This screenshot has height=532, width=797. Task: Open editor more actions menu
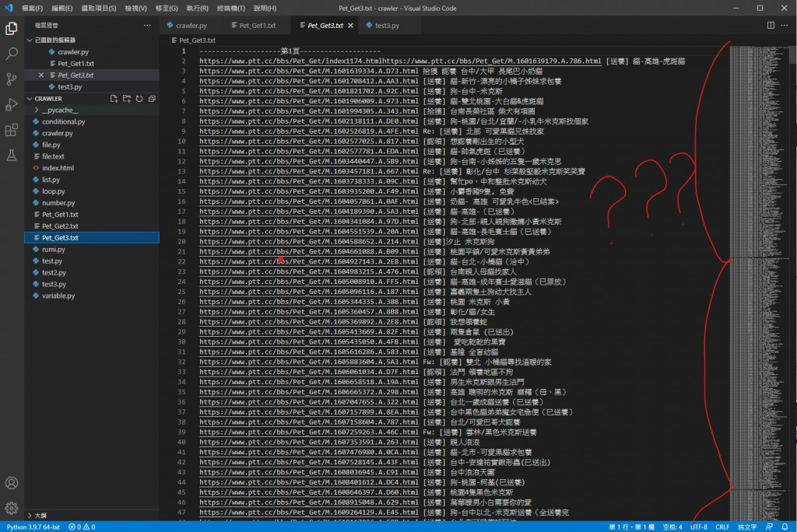point(785,26)
